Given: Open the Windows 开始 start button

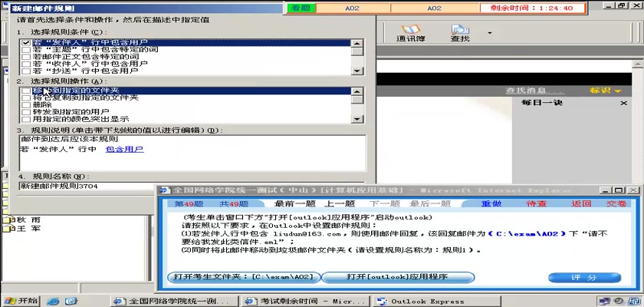Looking at the screenshot, I should click(x=20, y=301).
